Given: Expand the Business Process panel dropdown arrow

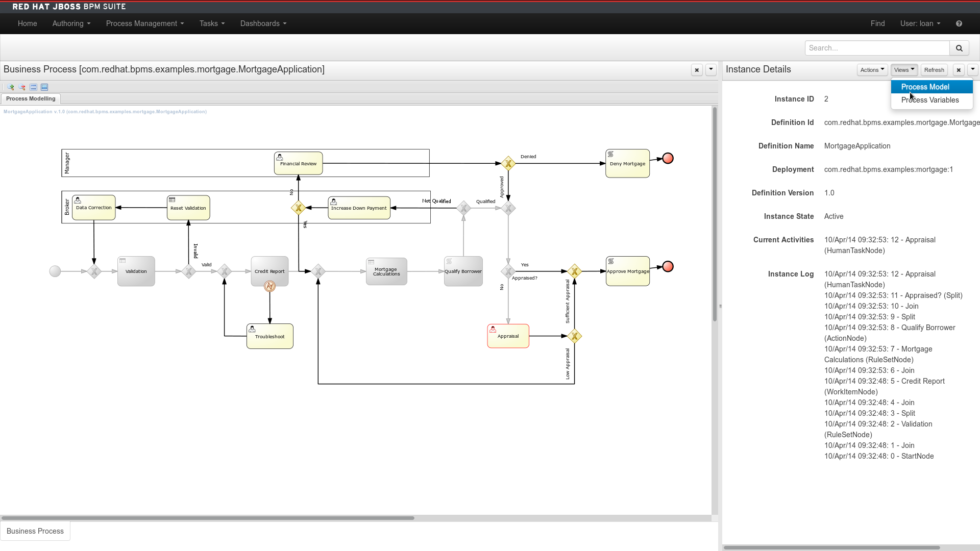Looking at the screenshot, I should click(711, 70).
